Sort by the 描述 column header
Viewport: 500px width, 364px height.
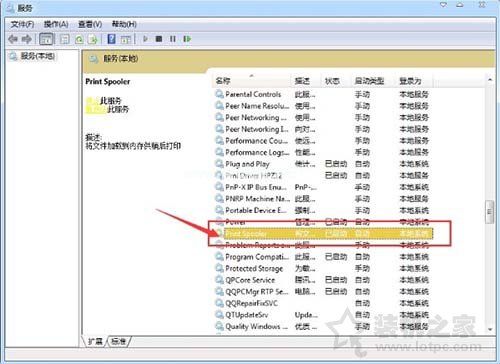306,81
